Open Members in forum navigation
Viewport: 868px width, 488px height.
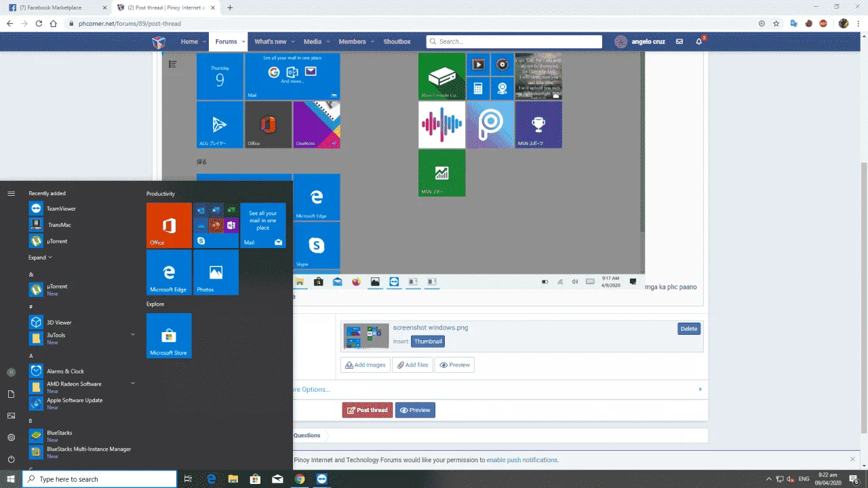353,41
